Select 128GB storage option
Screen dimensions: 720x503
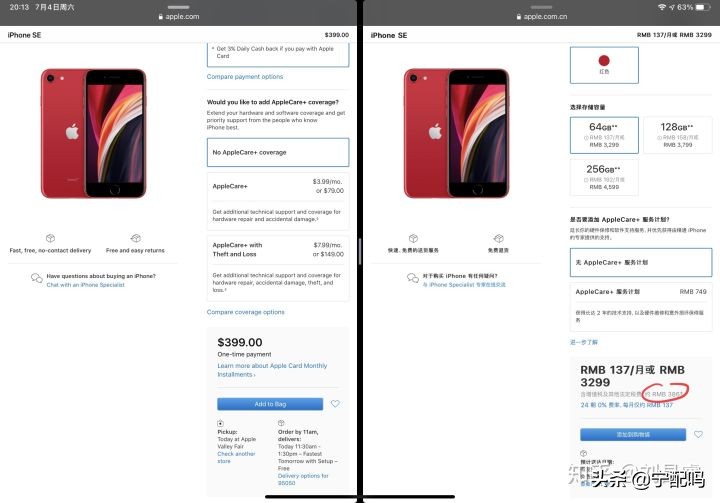click(673, 135)
